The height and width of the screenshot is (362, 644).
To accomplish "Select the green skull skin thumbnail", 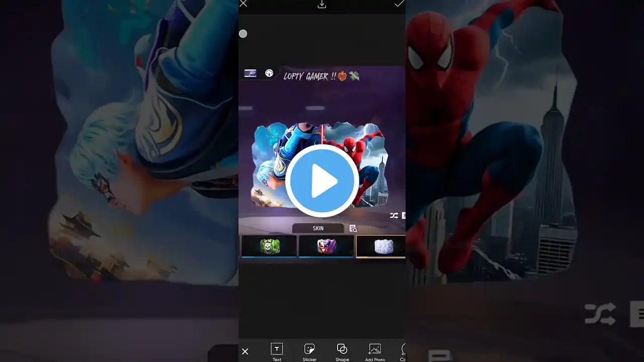I will tap(269, 246).
